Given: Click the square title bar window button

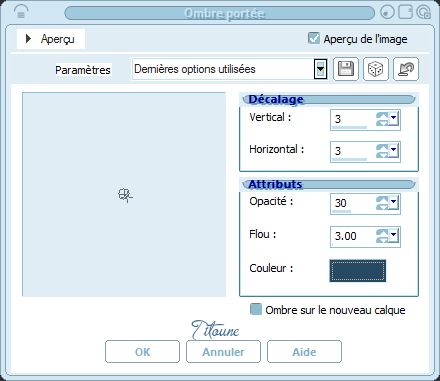Looking at the screenshot, I should click(405, 12).
